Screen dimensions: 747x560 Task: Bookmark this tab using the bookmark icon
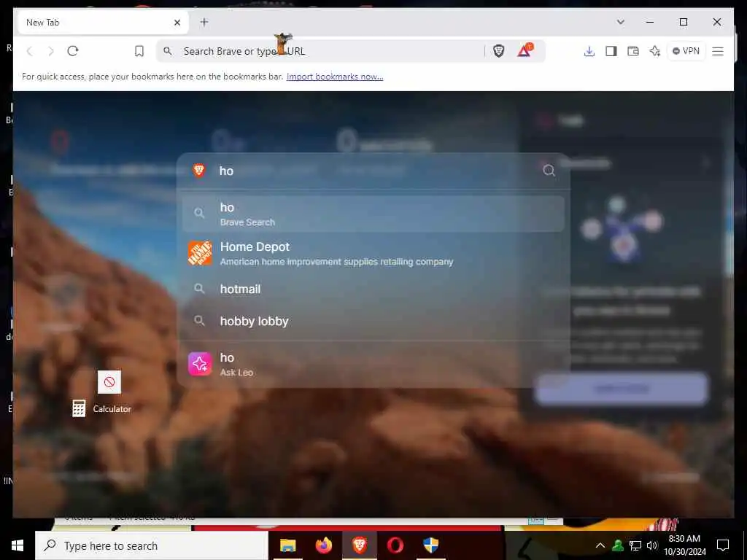(139, 51)
